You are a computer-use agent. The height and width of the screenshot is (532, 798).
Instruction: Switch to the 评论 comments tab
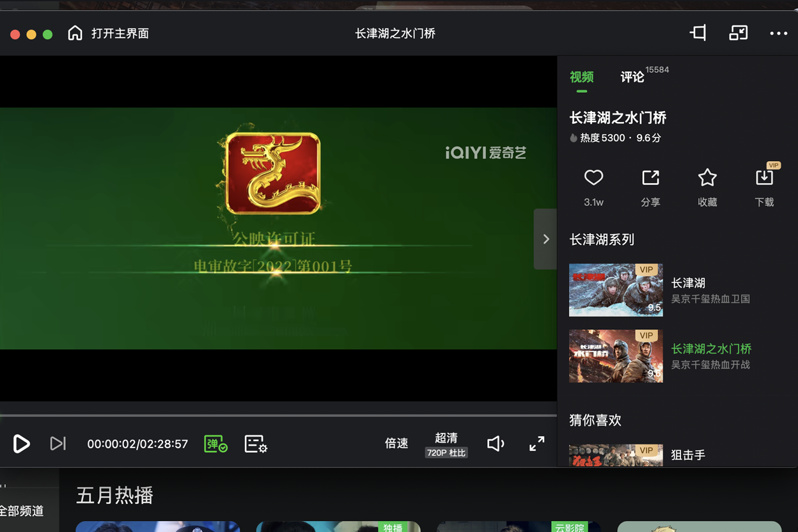pos(632,77)
